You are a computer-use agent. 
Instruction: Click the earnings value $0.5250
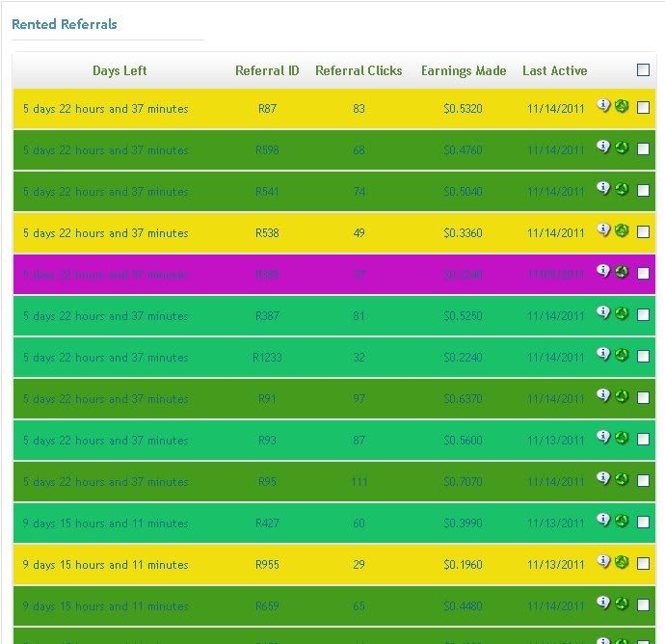pos(464,316)
